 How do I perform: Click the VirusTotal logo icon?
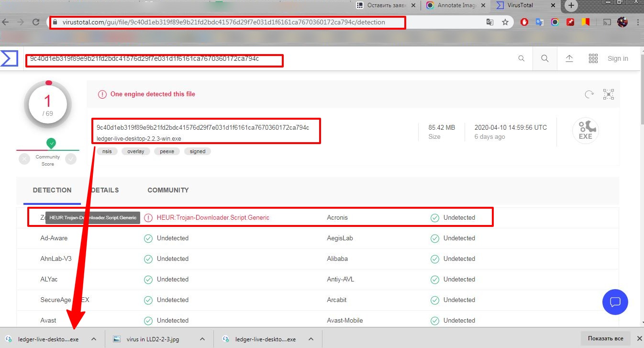pos(9,58)
